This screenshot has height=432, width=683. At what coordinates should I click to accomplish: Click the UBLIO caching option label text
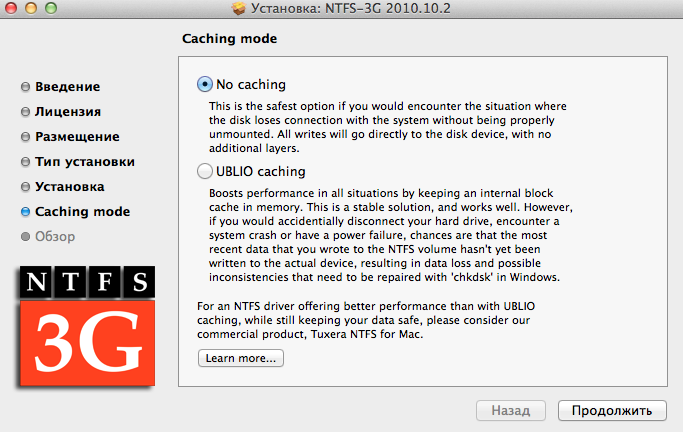(x=260, y=172)
